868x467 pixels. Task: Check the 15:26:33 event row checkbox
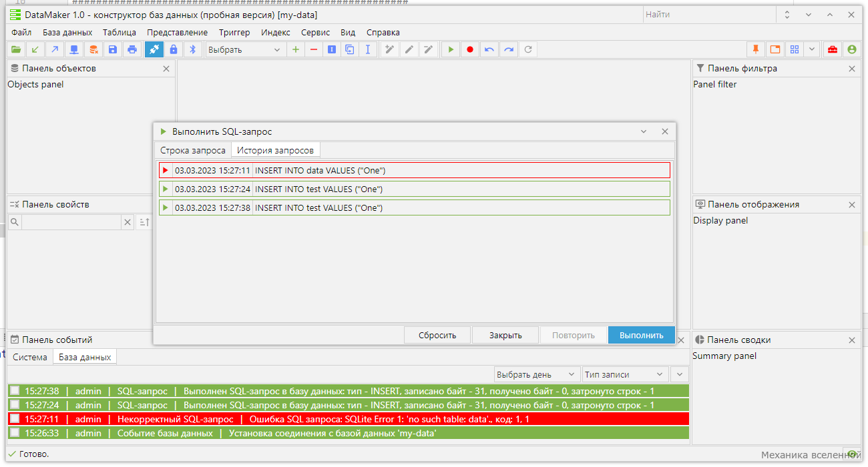[15, 433]
